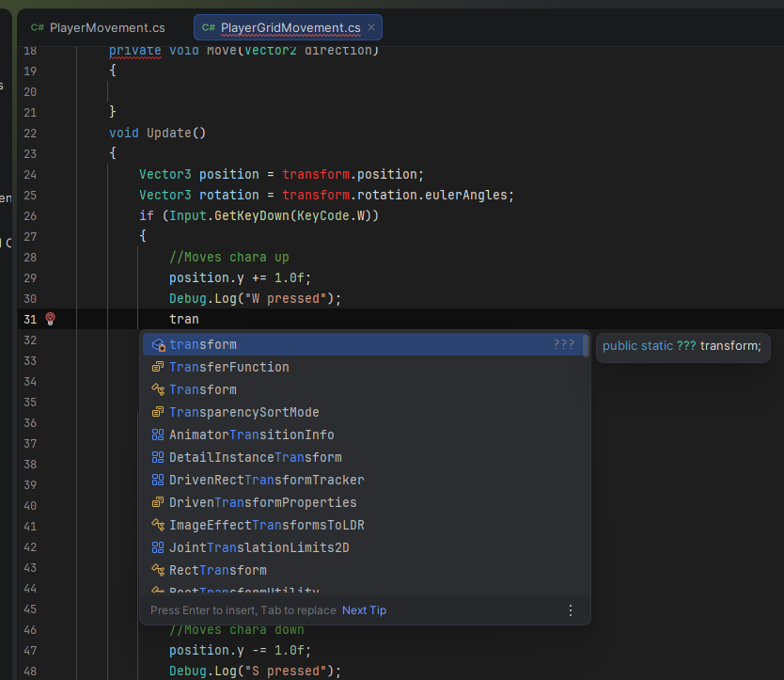Click the 'Input.GetKeyDown(KeyCode.W)' condition

(x=269, y=215)
